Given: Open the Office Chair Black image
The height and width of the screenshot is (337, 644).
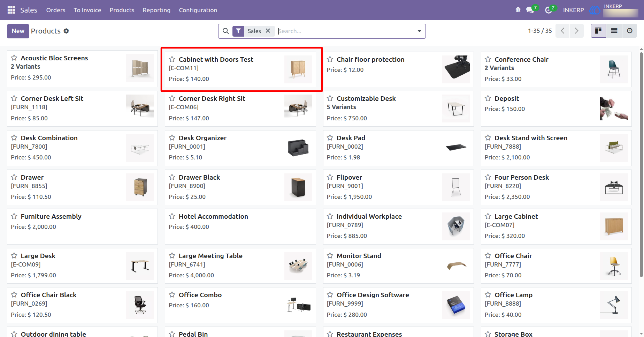Looking at the screenshot, I should point(140,305).
